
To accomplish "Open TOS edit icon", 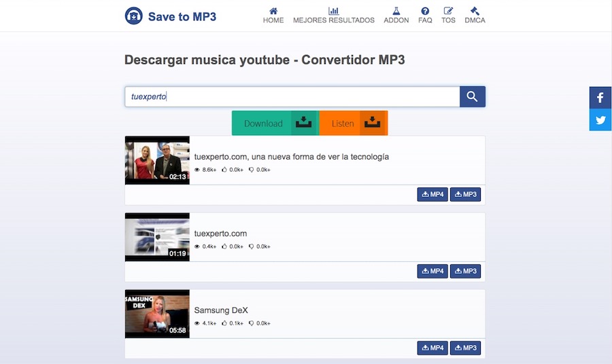I will click(x=448, y=11).
